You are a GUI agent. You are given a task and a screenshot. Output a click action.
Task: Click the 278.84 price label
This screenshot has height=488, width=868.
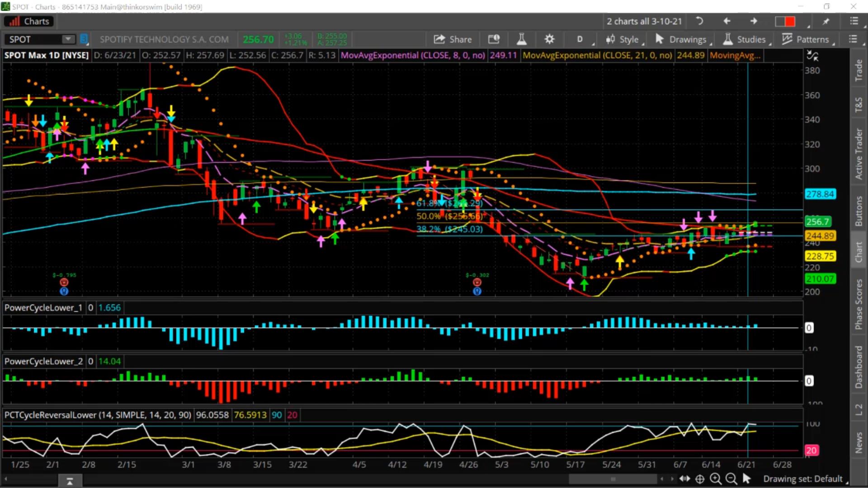(x=820, y=194)
